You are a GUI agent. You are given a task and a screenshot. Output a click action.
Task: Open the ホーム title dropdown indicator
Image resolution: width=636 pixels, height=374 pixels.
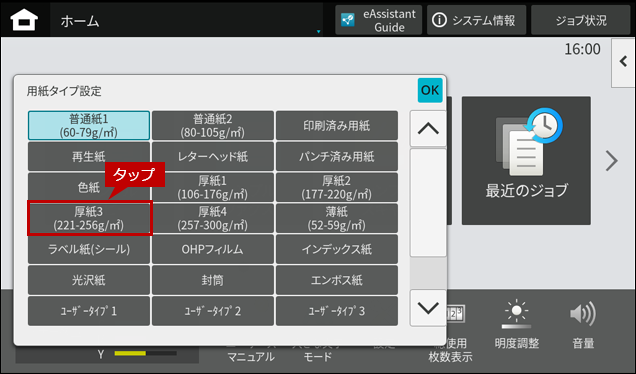(x=318, y=31)
